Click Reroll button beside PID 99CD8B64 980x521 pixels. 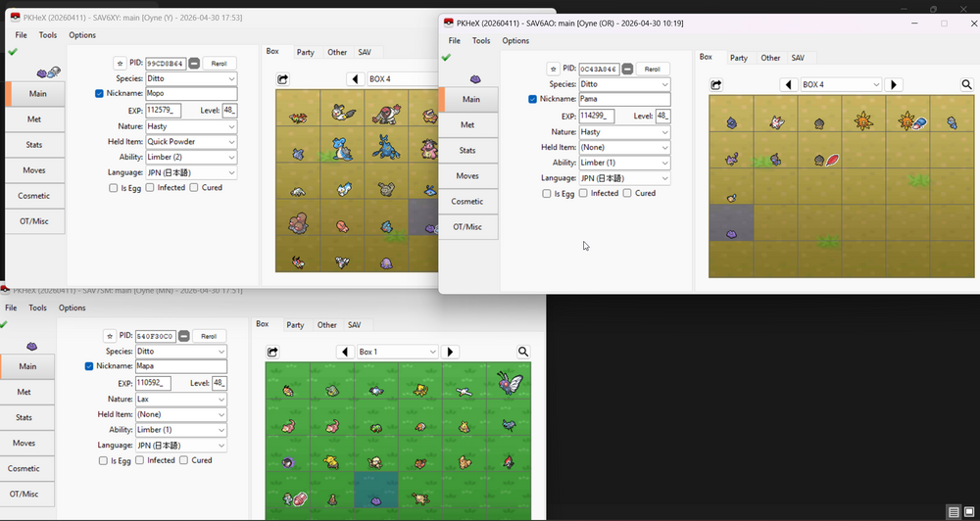coord(220,64)
